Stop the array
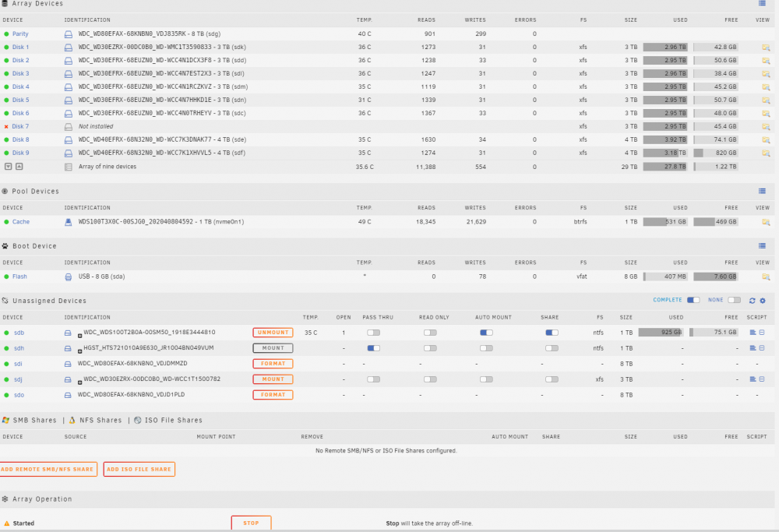This screenshot has width=779, height=532. pos(251,523)
